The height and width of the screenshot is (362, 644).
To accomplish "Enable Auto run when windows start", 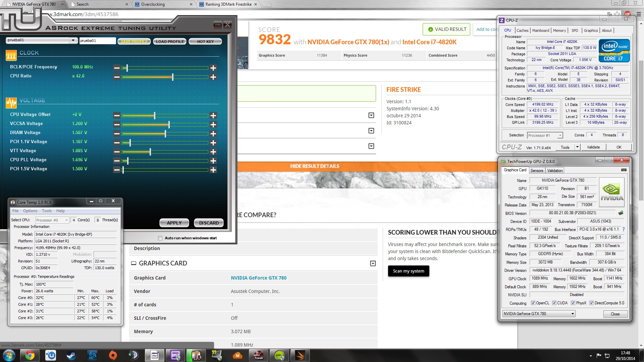I will [x=160, y=238].
